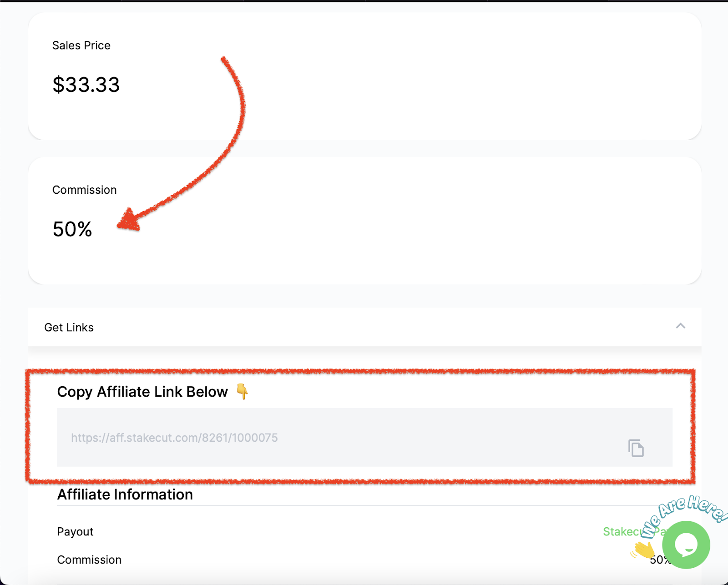Open the green live chat bubble
The width and height of the screenshot is (728, 585).
686,545
